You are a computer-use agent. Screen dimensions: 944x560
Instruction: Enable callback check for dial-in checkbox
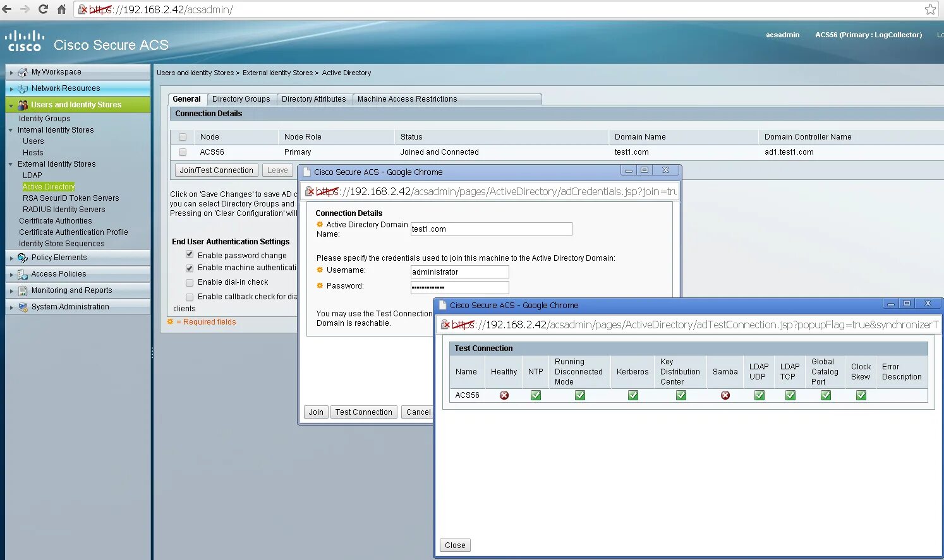coord(190,297)
